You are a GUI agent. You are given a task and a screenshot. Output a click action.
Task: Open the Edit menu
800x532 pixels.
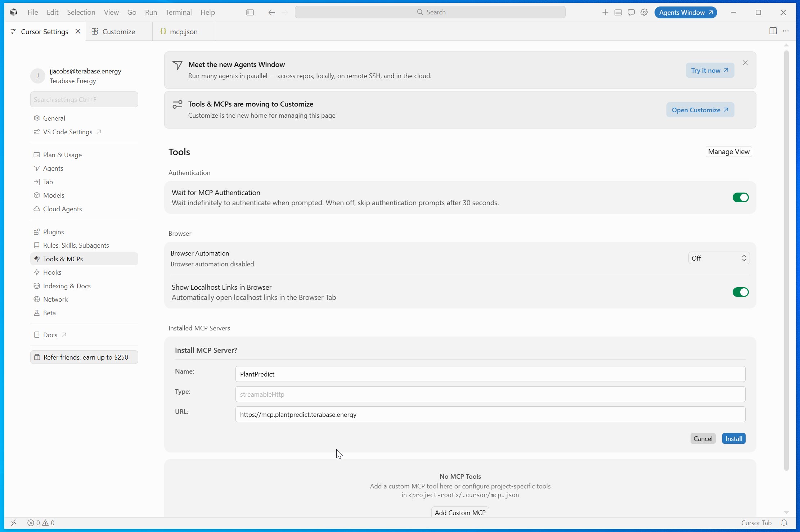(53, 12)
